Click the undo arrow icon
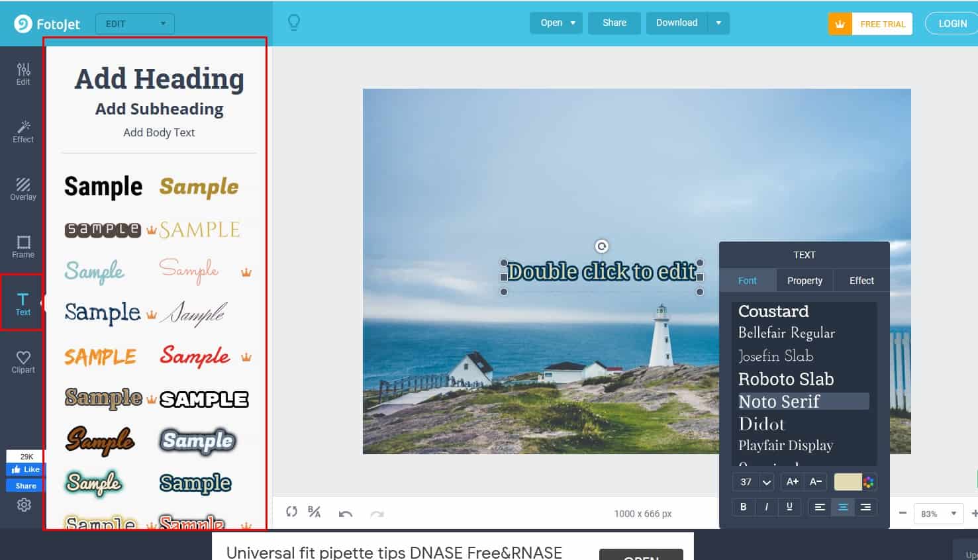Screen dimensions: 978x560 point(345,514)
